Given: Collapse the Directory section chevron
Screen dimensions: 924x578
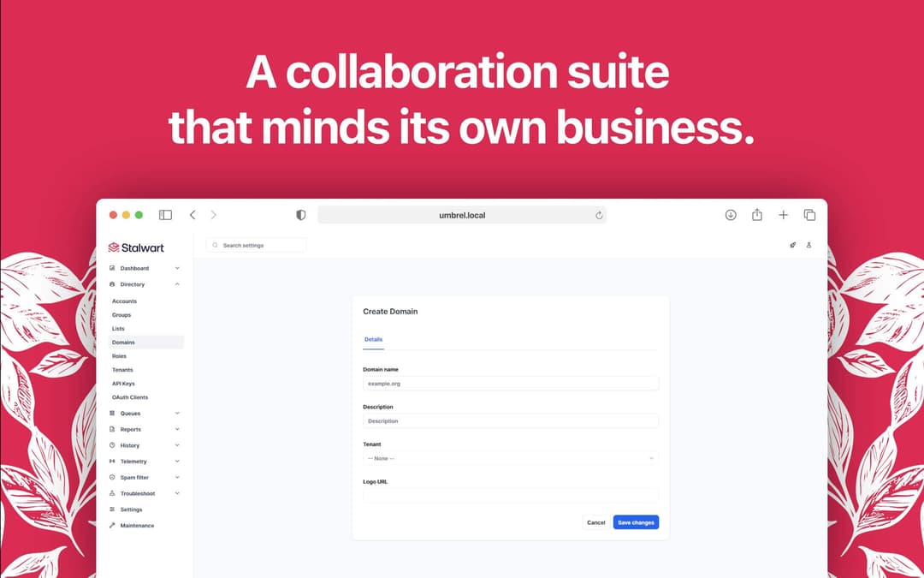Looking at the screenshot, I should point(177,284).
